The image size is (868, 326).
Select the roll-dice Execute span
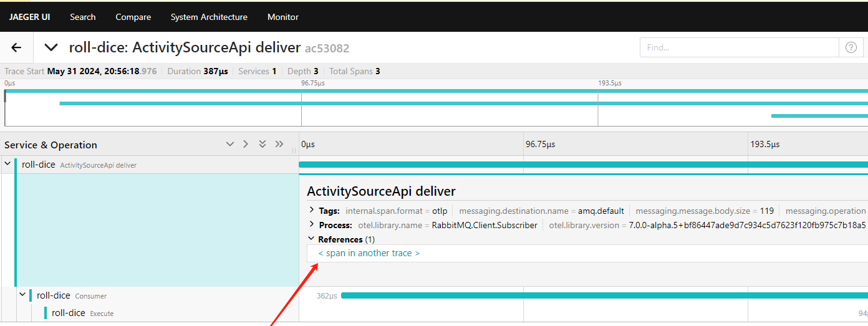point(69,313)
